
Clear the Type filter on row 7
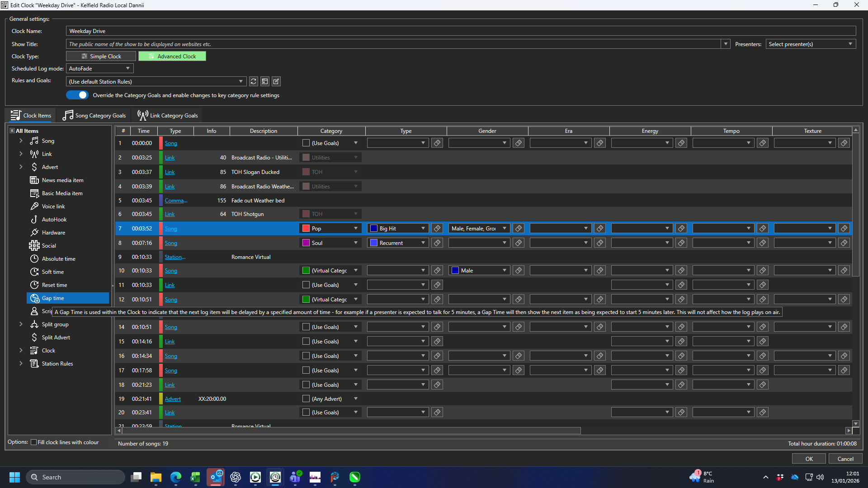437,229
